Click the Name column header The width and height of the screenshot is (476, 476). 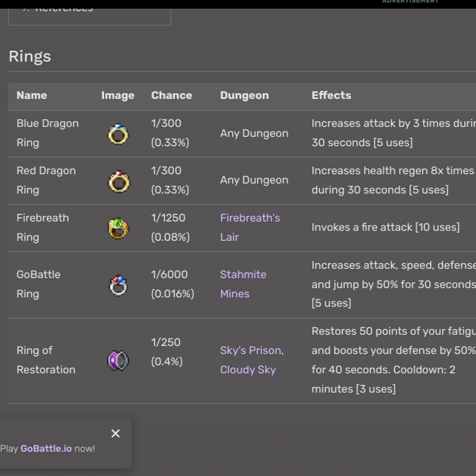coord(32,95)
